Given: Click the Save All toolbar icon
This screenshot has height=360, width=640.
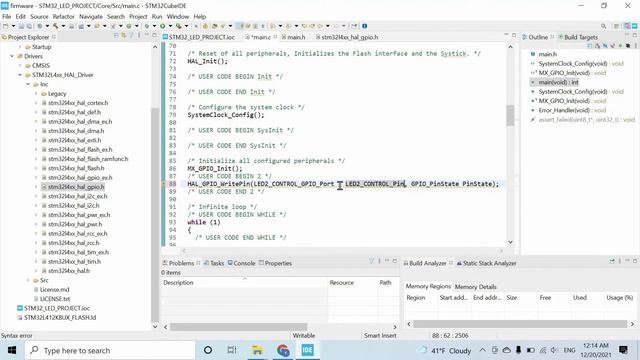Looking at the screenshot, I should 29,26.
